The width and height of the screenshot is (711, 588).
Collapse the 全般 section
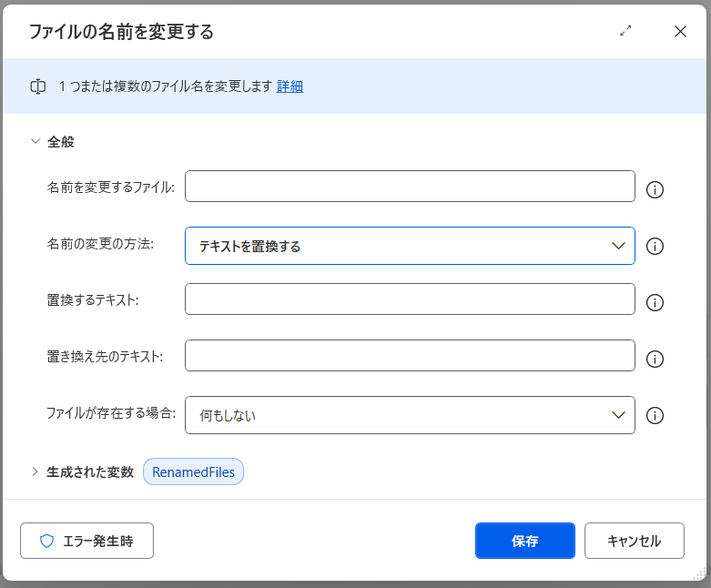(36, 142)
